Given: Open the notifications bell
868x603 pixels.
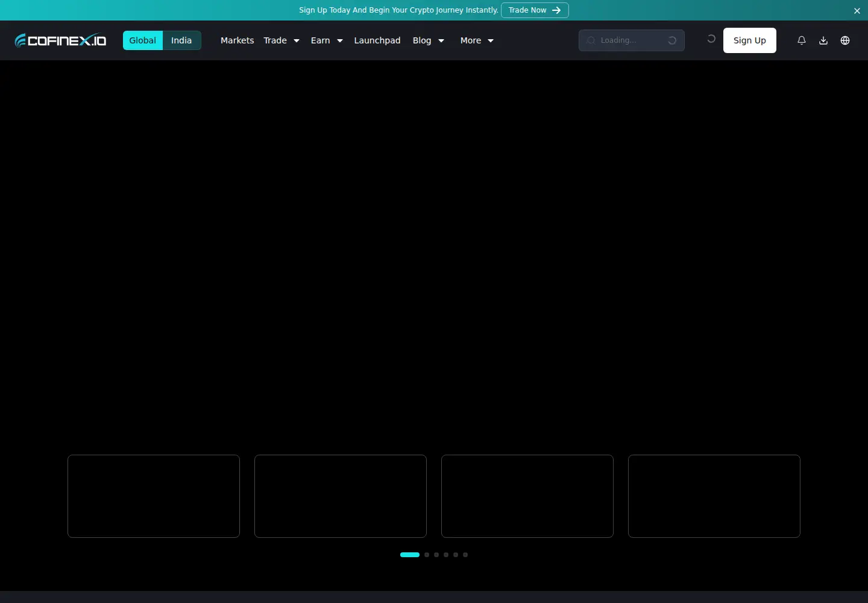Looking at the screenshot, I should tap(802, 40).
